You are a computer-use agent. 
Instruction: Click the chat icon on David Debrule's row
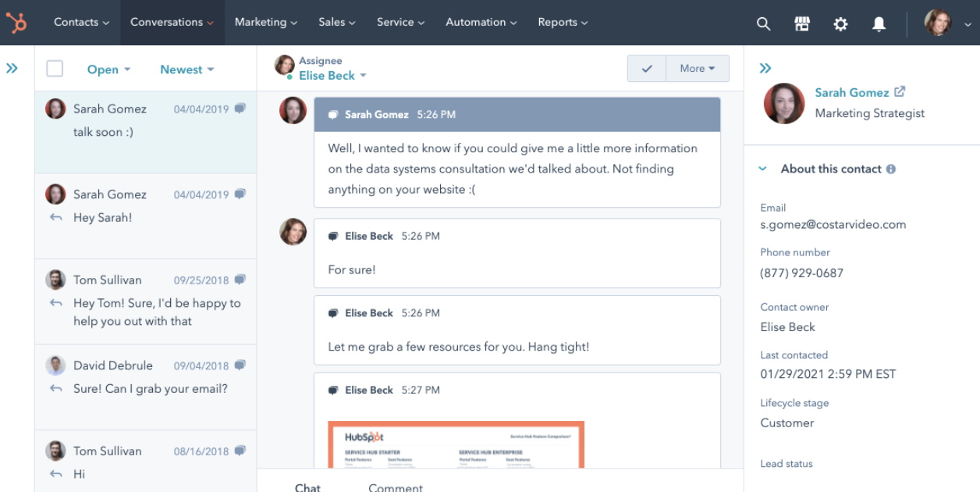coord(240,365)
